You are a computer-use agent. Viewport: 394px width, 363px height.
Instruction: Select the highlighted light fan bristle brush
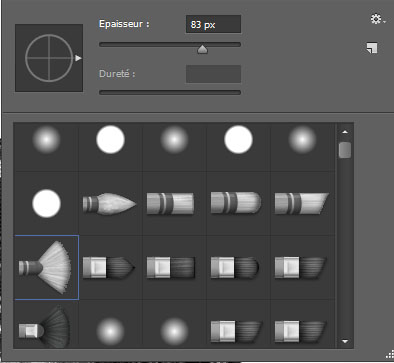(x=46, y=267)
